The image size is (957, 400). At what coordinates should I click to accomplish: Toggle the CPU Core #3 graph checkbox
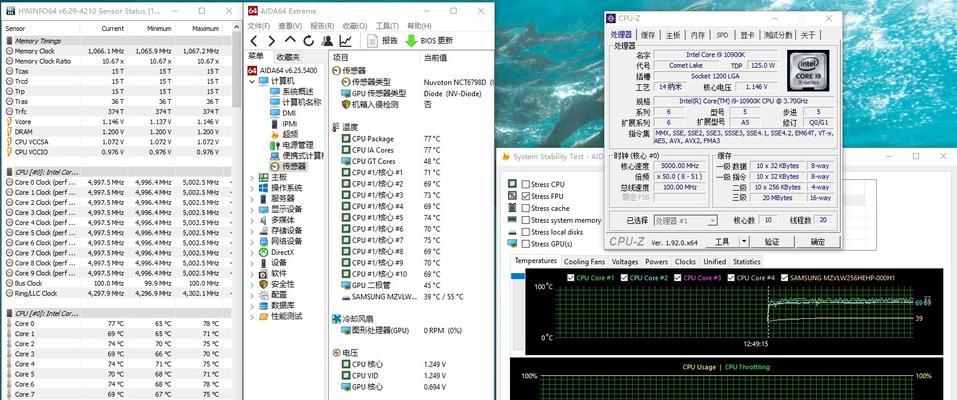677,278
